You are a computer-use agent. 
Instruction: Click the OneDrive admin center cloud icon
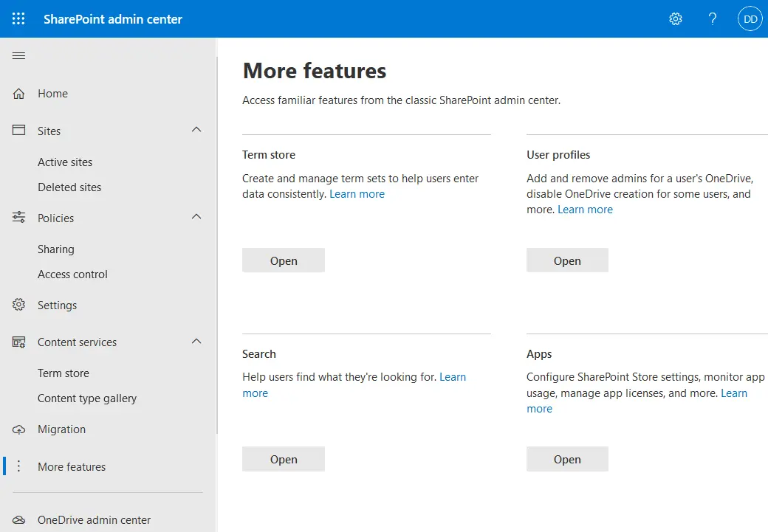pos(18,519)
